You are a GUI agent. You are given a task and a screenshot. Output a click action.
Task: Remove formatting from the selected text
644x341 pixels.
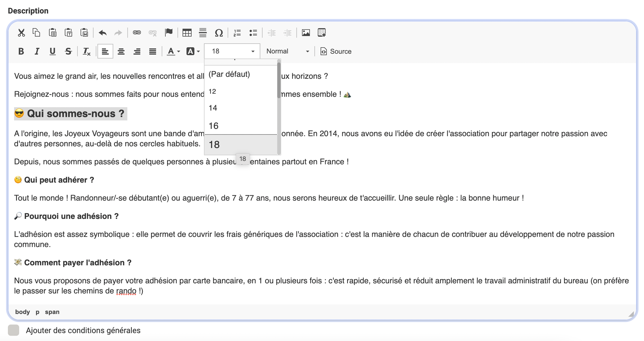[x=86, y=51]
